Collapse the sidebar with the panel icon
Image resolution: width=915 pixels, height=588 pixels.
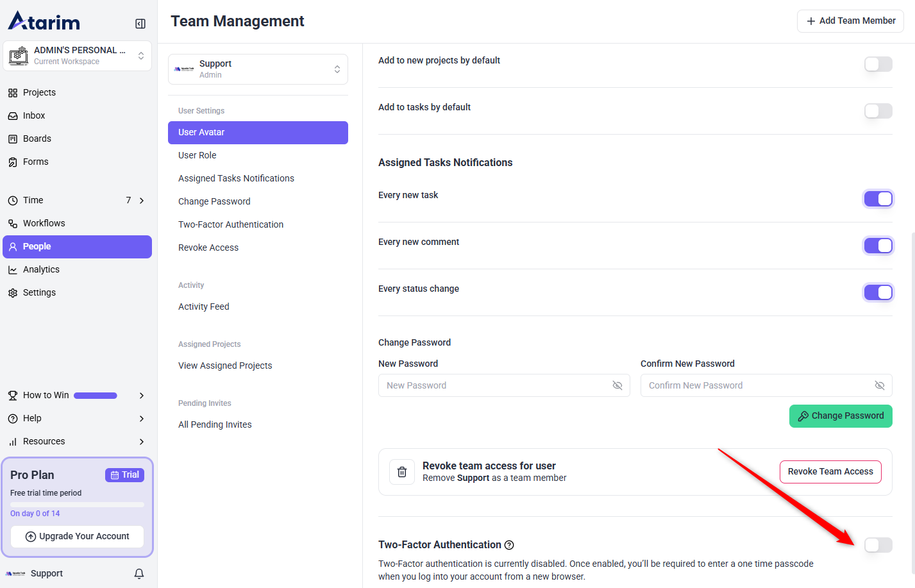coord(140,24)
